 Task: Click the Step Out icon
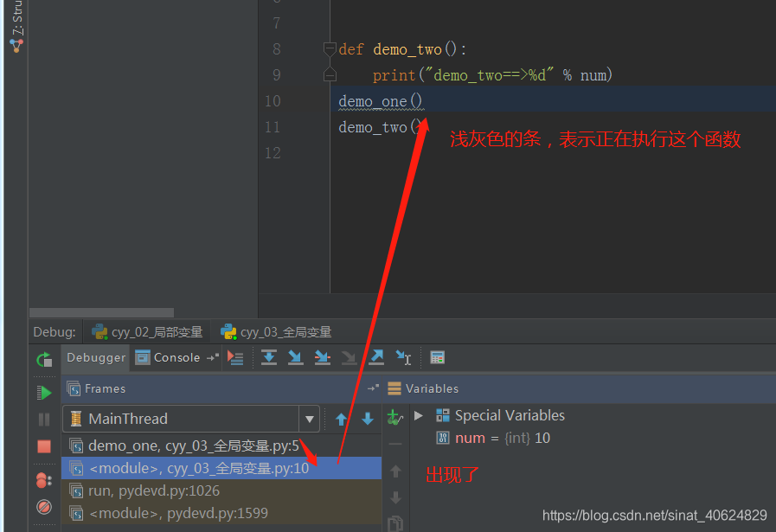(376, 357)
